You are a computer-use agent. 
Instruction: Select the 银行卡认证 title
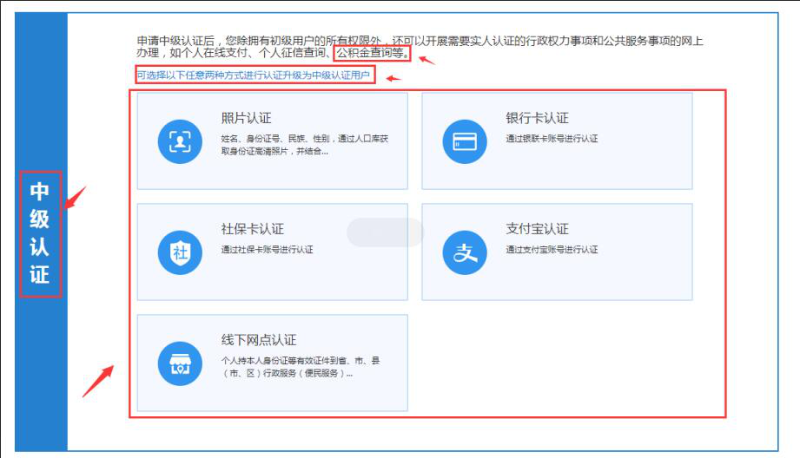point(537,118)
